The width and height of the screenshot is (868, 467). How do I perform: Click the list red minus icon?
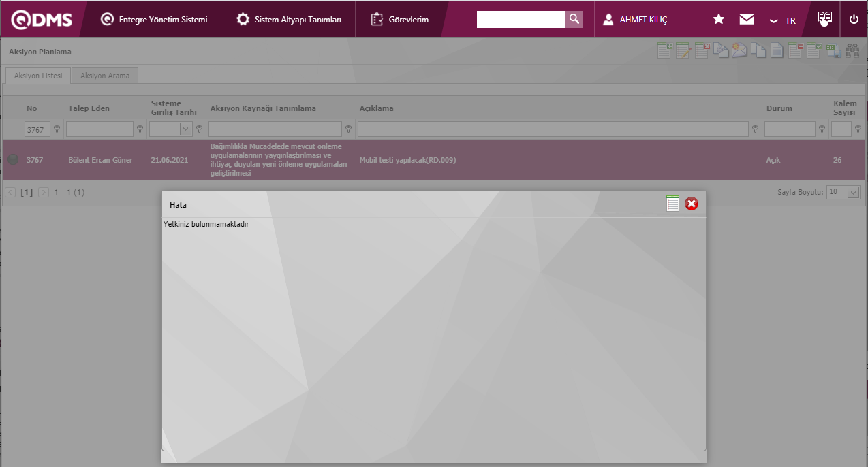click(x=795, y=51)
